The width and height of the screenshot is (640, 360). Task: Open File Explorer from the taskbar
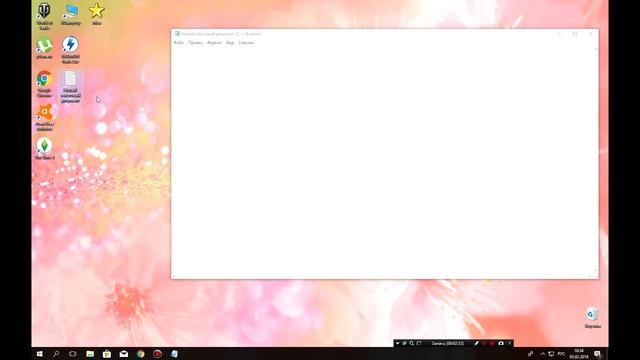point(90,354)
